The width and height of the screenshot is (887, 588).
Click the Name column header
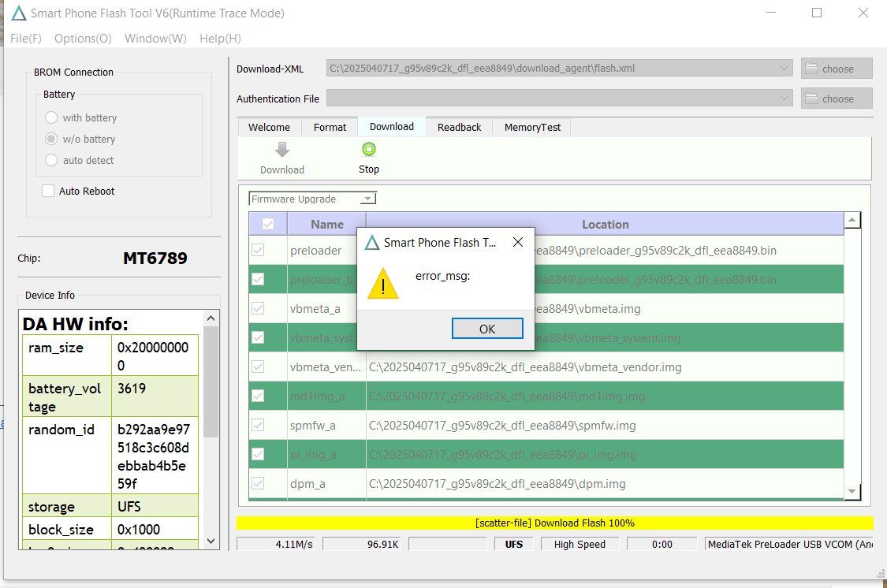pos(327,224)
